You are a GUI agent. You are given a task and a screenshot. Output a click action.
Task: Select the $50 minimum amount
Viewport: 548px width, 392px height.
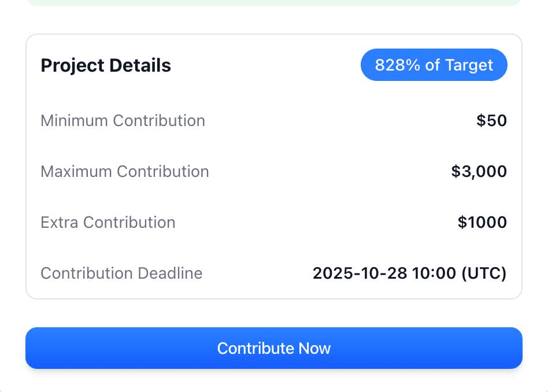[x=491, y=121]
